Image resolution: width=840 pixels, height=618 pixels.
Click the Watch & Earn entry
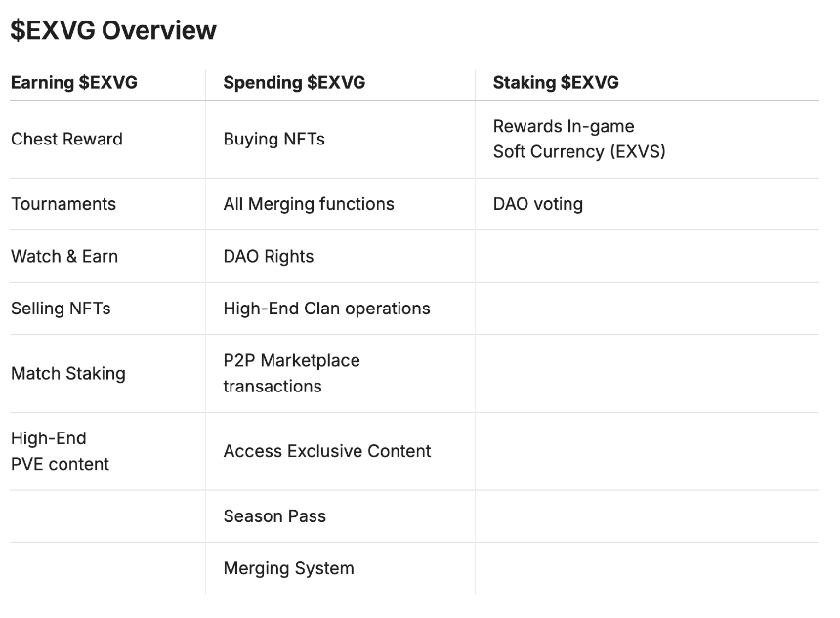[64, 256]
